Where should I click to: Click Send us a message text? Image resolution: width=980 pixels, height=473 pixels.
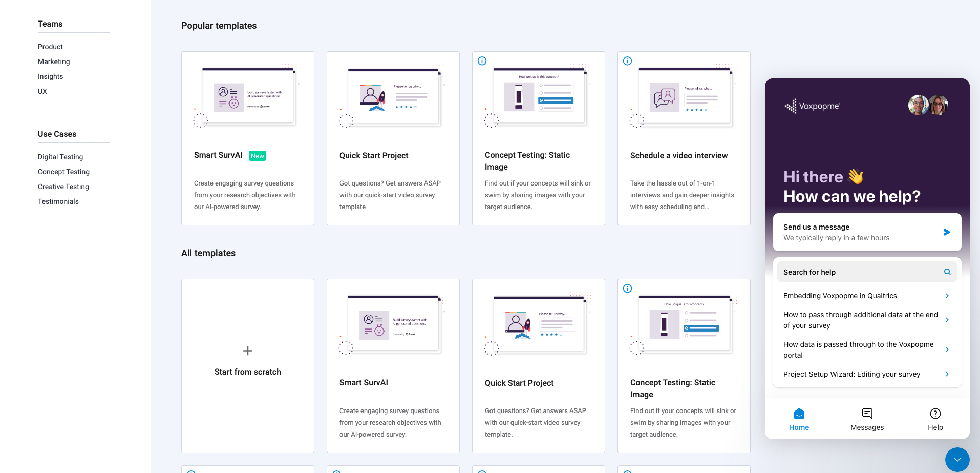[x=816, y=227]
